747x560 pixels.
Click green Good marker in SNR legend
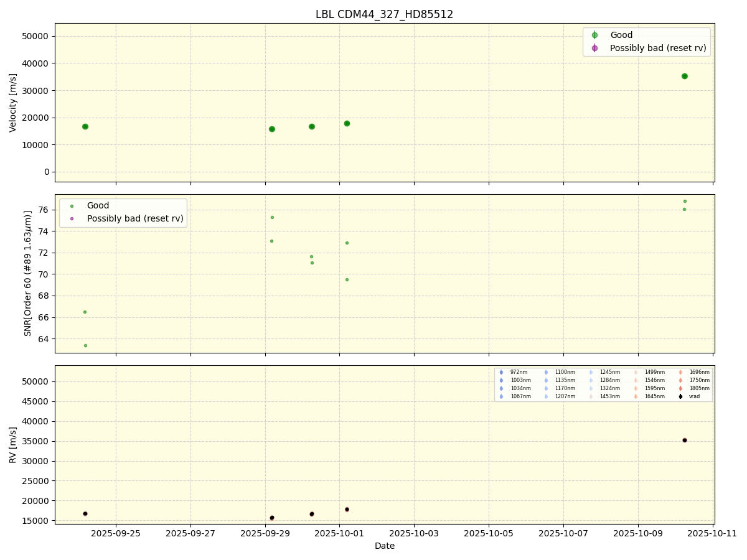(x=72, y=206)
